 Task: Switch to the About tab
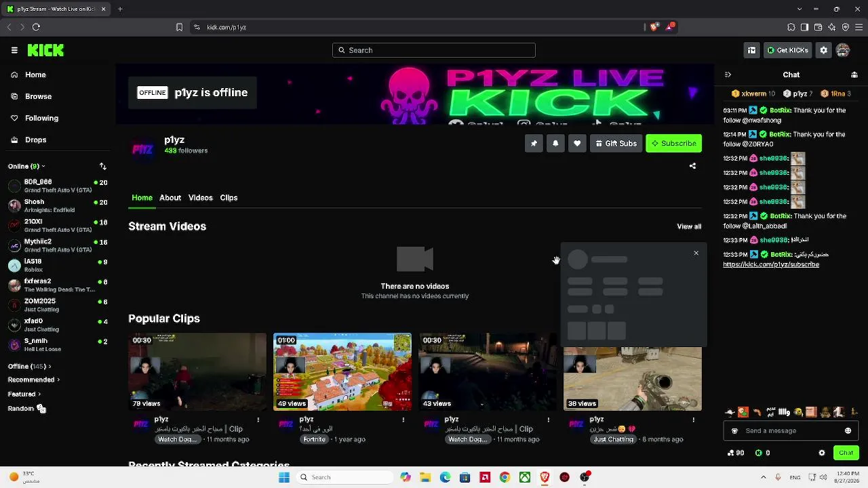tap(170, 198)
